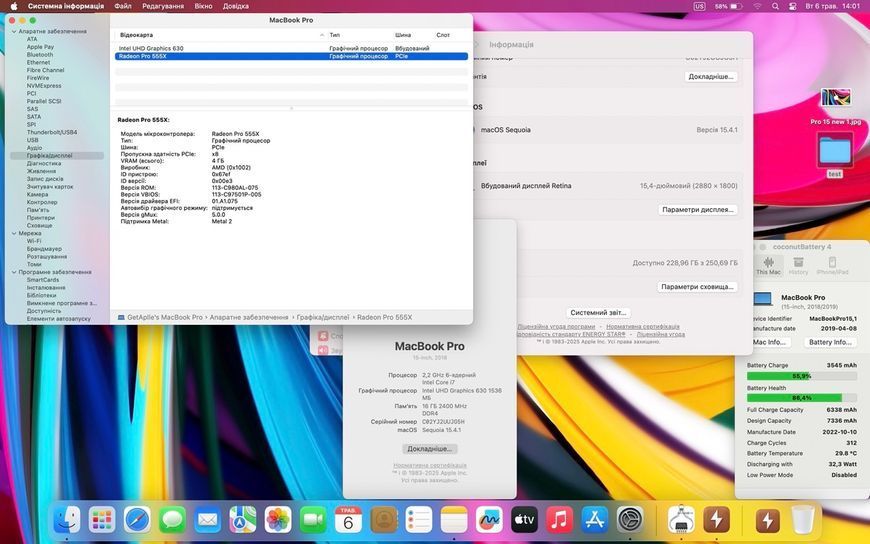Image resolution: width=870 pixels, height=544 pixels.
Task: Select Wi-Fi under Мережа in sidebar
Action: pos(34,241)
